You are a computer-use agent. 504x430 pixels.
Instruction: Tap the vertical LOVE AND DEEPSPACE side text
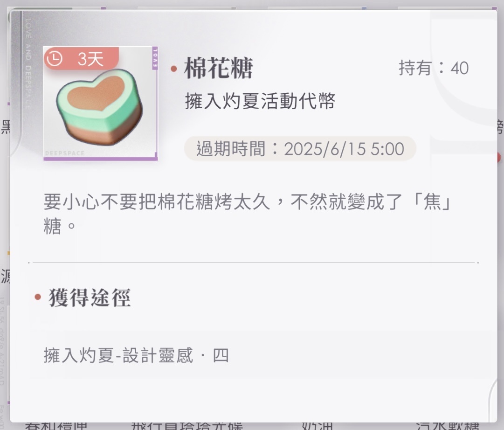tap(28, 63)
